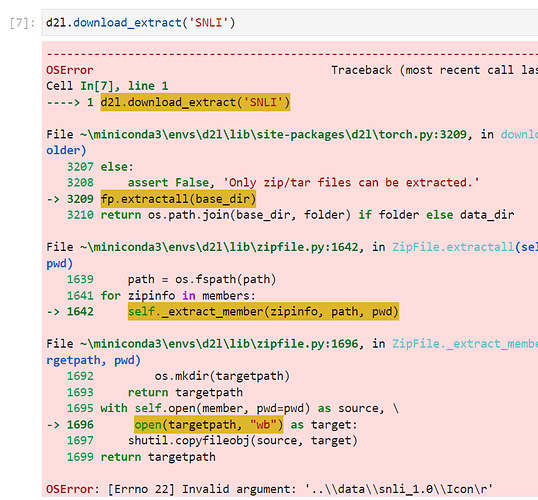Click the highlighted open(targetpath, "wb") expression
Screen dimensions: 538x500
(209, 425)
